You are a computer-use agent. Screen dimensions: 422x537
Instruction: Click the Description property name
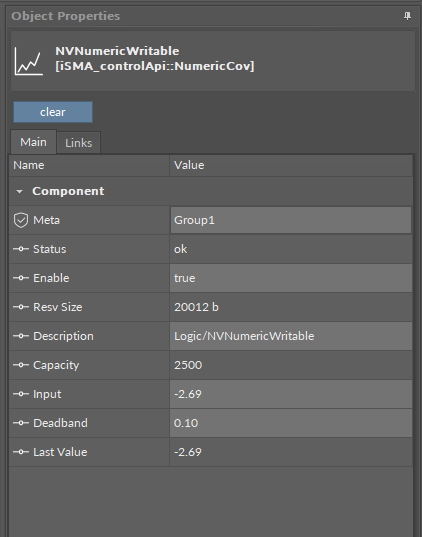click(x=63, y=336)
